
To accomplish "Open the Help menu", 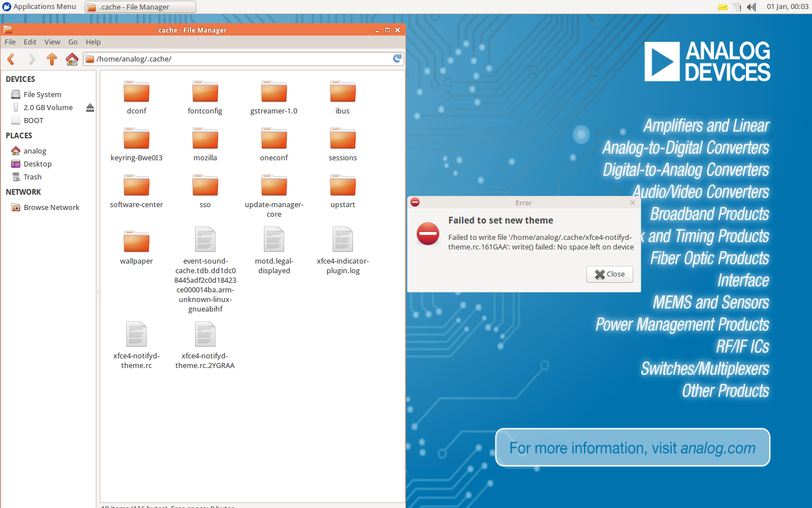I will [93, 42].
